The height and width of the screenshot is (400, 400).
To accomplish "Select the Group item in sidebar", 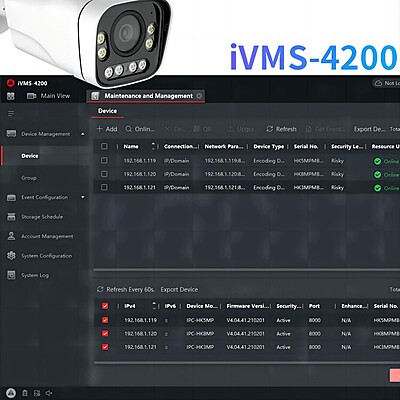I will click(29, 178).
